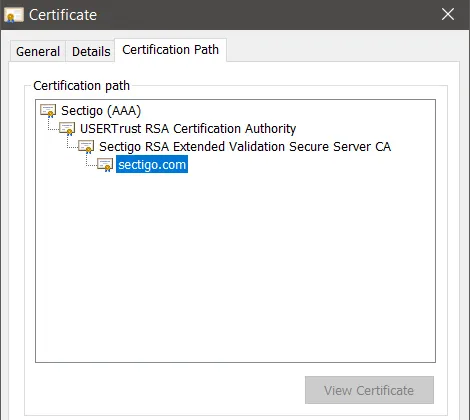Screen dimensions: 470x420
Task: Select USERTrust RSA Certification Authority in the path
Action: coord(188,129)
